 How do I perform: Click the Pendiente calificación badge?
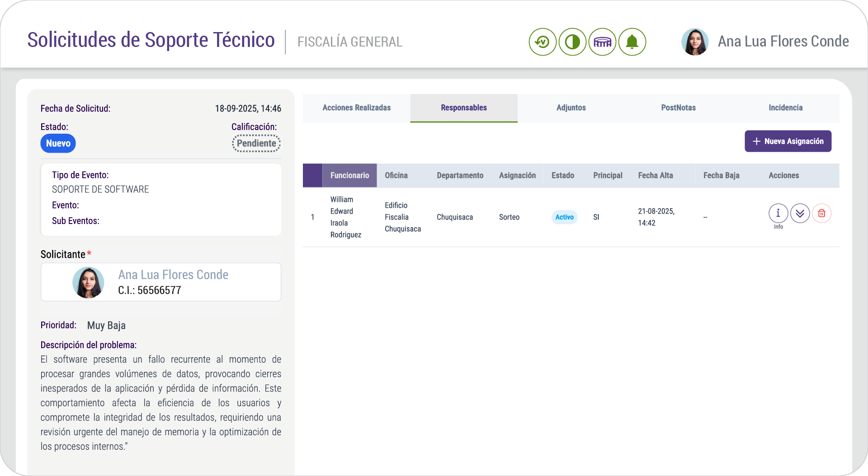tap(256, 144)
